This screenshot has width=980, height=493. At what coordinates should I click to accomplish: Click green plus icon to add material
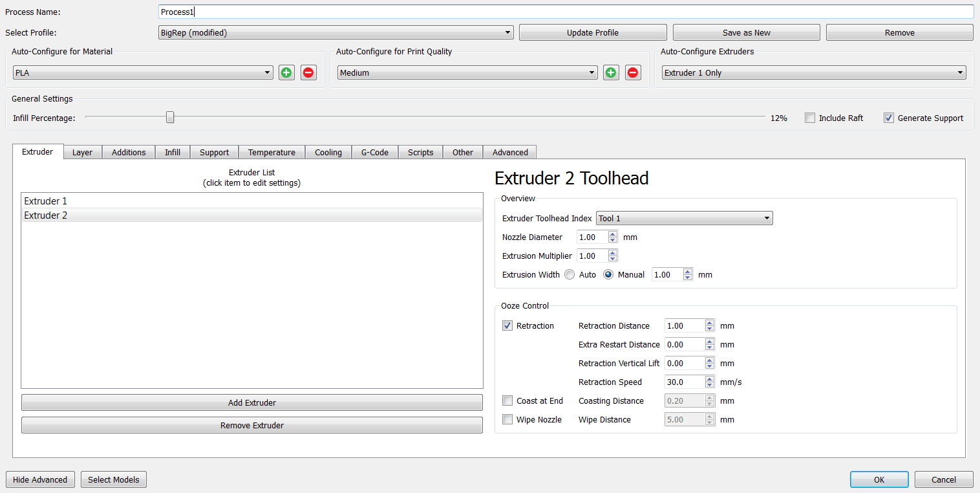[x=286, y=72]
